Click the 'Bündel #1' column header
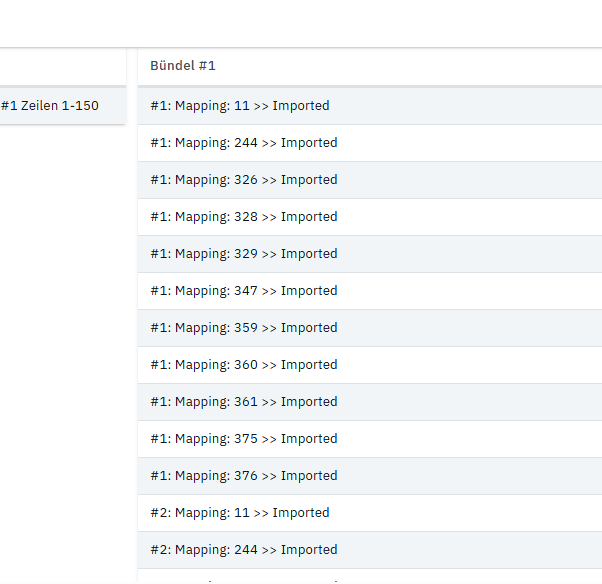The height and width of the screenshot is (584, 602). click(183, 66)
